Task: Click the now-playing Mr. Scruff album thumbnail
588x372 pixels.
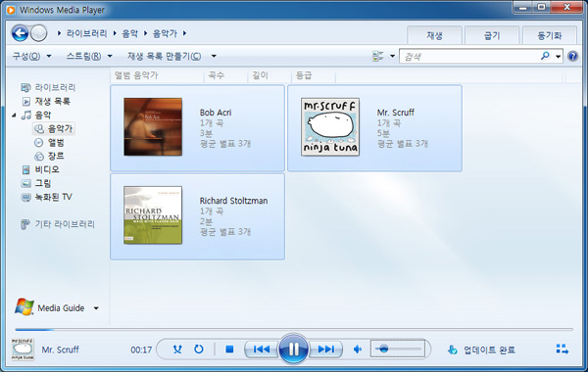Action: coord(23,349)
